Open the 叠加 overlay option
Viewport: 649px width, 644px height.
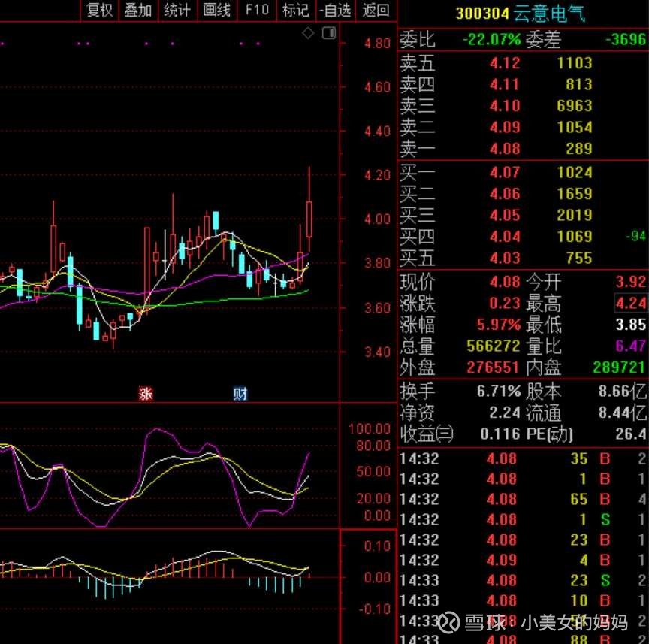[x=138, y=10]
